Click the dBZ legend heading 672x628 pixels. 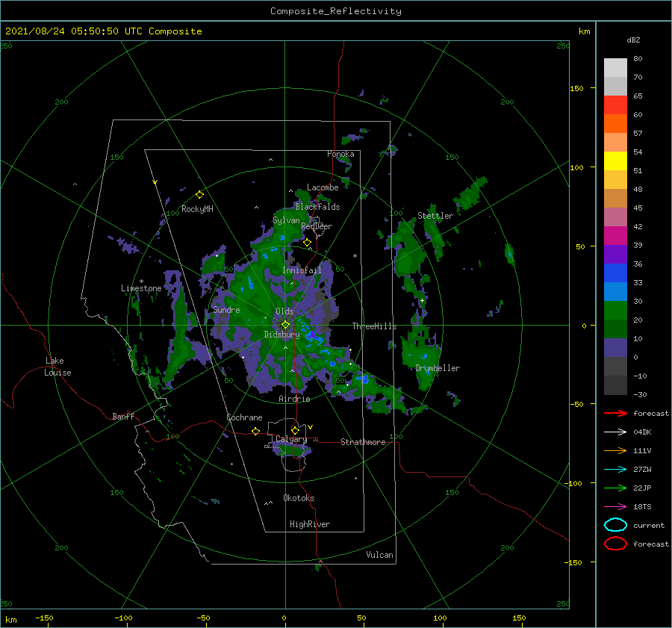633,40
